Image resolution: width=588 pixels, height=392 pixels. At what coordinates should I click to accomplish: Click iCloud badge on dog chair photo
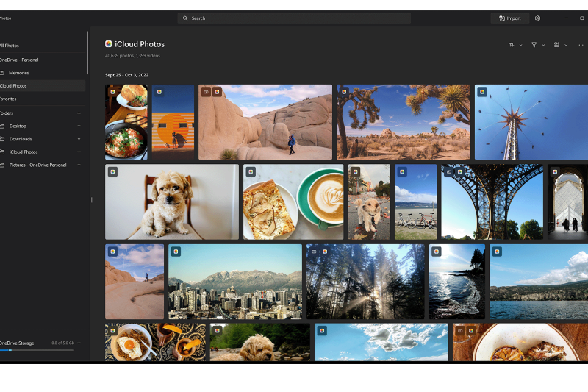(112, 172)
